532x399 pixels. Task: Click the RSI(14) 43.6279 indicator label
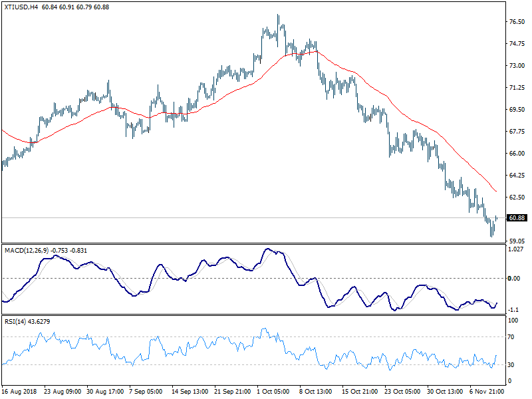point(27,321)
